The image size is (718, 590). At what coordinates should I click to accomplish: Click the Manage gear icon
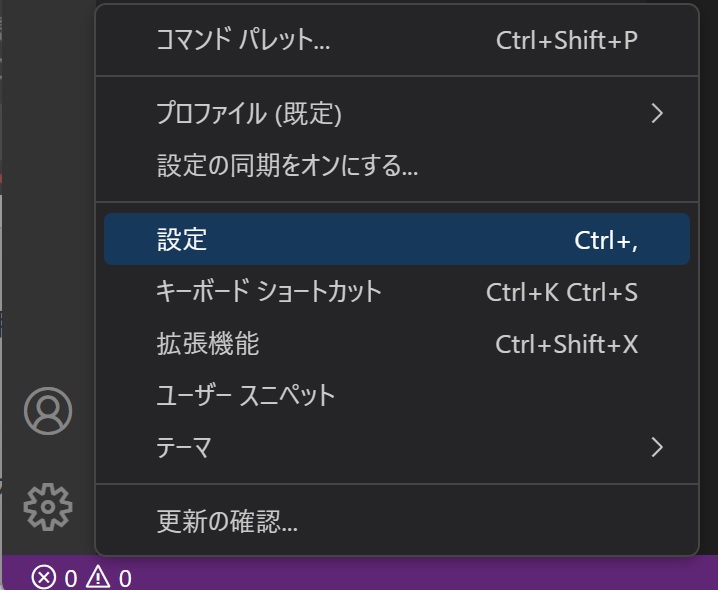(x=48, y=507)
